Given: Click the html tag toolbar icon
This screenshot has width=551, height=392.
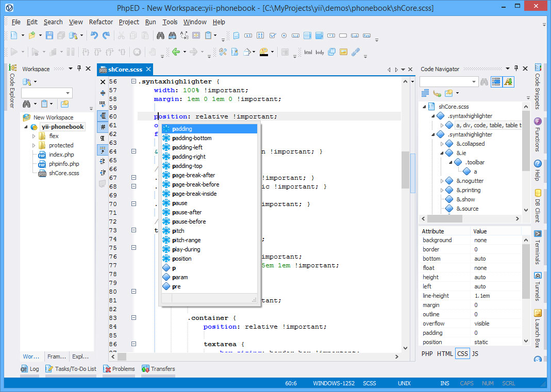Looking at the screenshot, I should click(308, 52).
